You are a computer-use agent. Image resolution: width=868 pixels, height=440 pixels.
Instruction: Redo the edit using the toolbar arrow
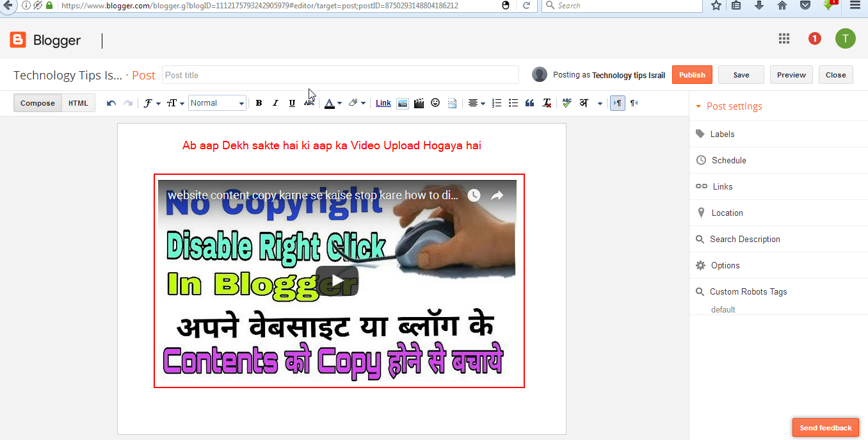coord(127,103)
